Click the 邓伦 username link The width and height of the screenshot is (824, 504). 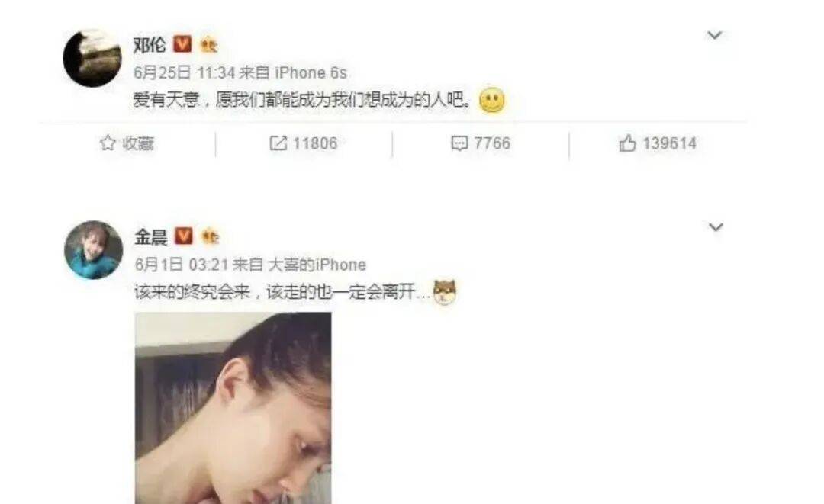coord(150,45)
